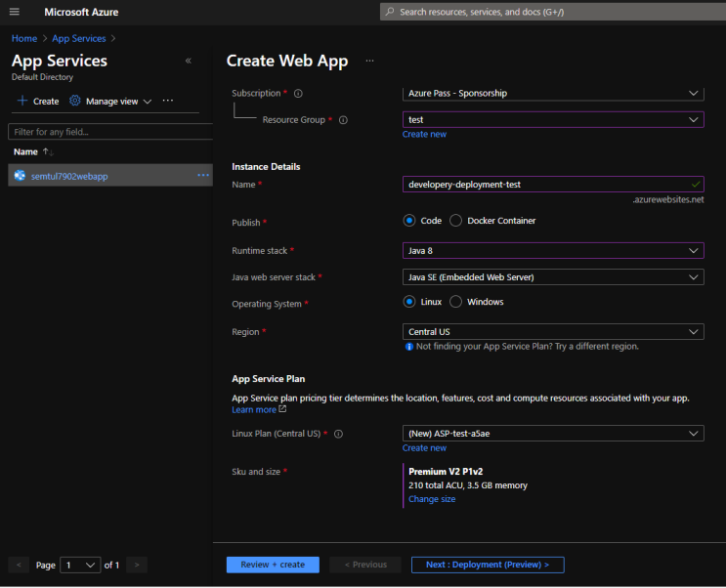This screenshot has width=726, height=588.
Task: Collapse the App Services side panel
Action: coord(189,61)
